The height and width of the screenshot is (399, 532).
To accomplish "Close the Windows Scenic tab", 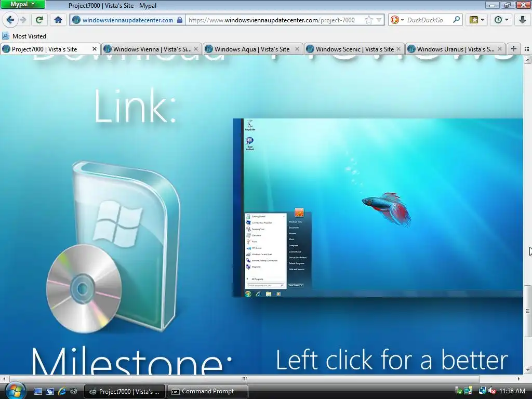I will click(x=398, y=49).
